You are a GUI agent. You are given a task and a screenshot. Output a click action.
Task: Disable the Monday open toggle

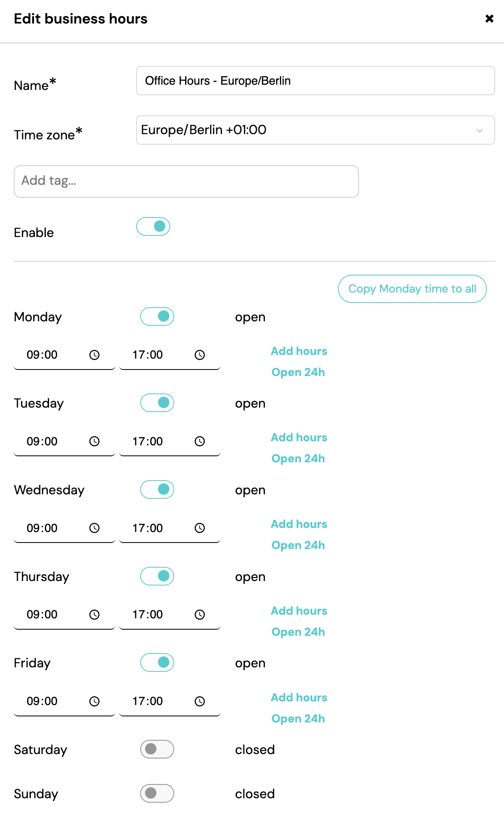157,316
